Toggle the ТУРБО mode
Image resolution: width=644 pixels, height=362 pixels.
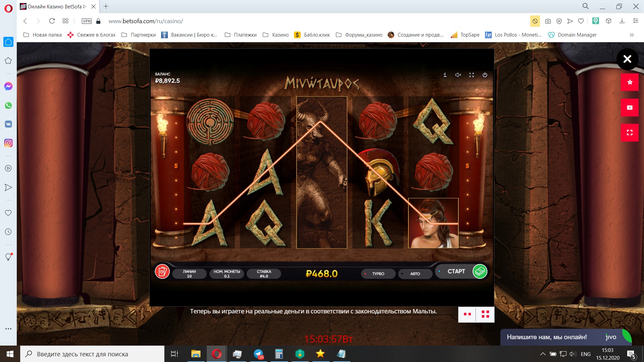tap(378, 274)
